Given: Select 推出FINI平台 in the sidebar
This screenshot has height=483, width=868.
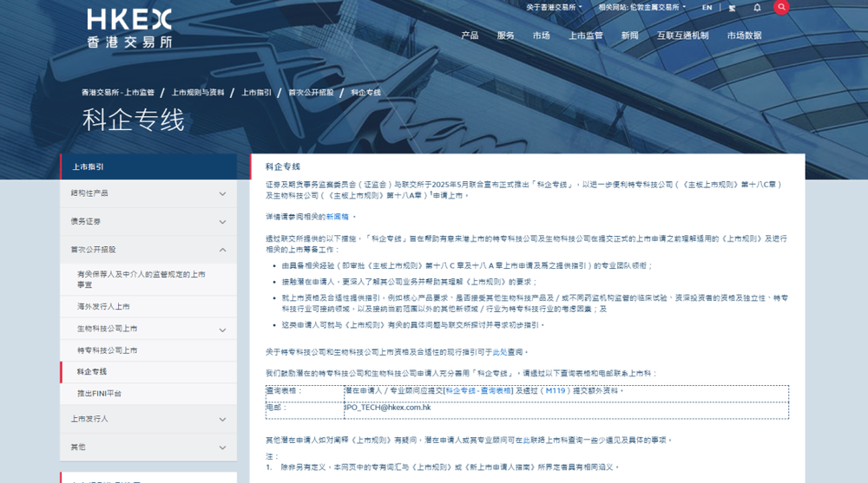Looking at the screenshot, I should click(99, 393).
